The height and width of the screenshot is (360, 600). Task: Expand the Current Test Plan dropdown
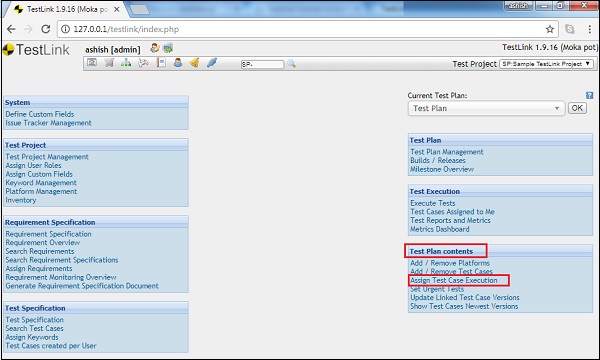pos(486,108)
